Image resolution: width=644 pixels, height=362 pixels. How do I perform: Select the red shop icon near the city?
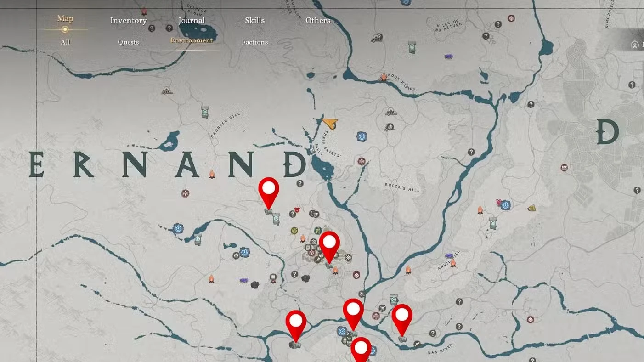(564, 168)
